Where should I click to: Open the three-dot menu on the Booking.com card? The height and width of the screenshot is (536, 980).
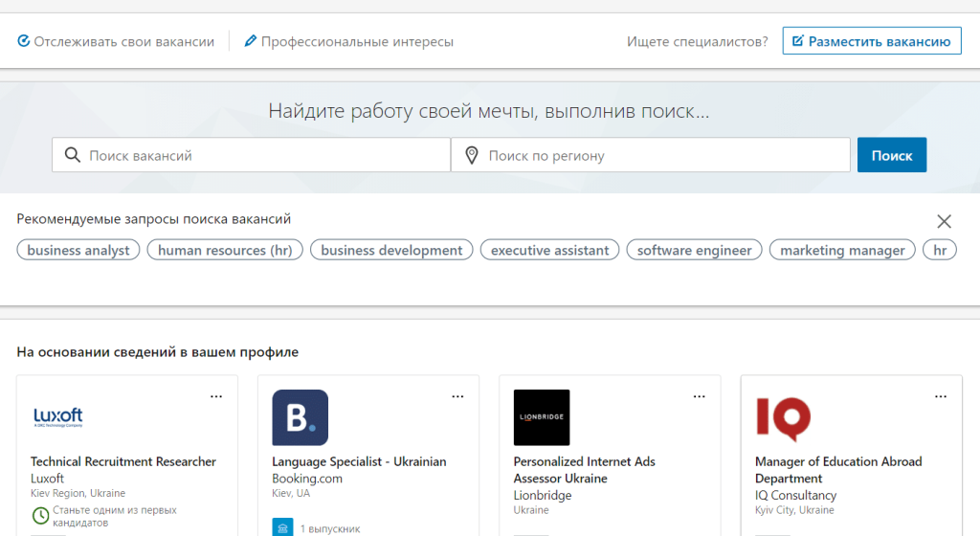(457, 396)
